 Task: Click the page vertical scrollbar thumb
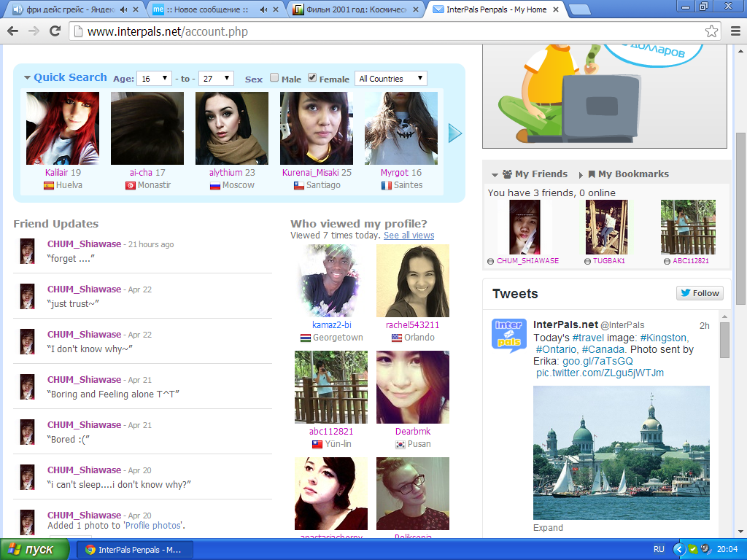click(x=741, y=219)
